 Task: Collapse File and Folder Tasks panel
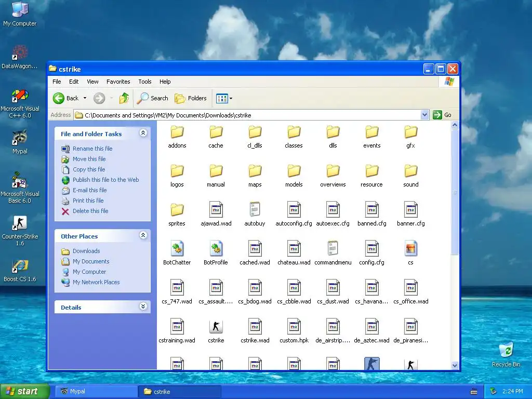(143, 133)
